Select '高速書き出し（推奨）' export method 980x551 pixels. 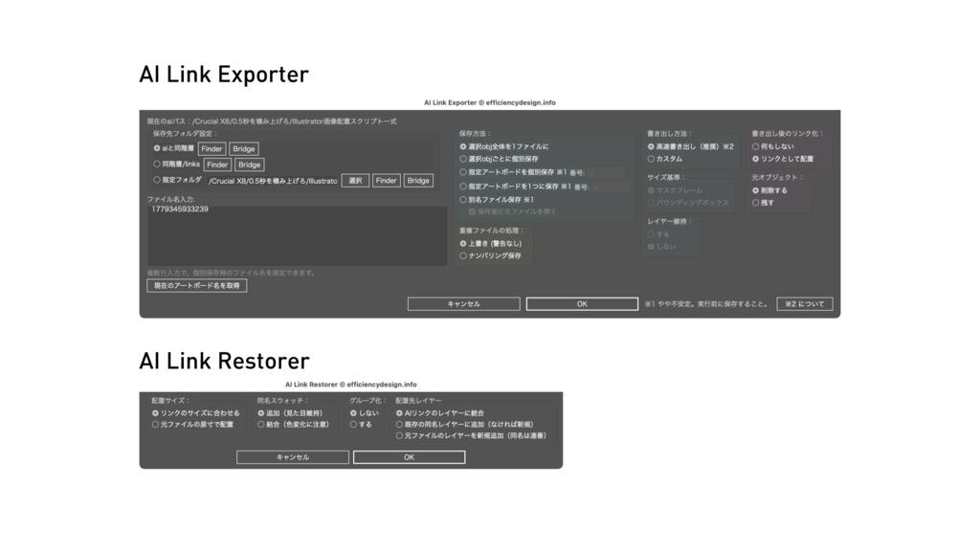pos(651,146)
